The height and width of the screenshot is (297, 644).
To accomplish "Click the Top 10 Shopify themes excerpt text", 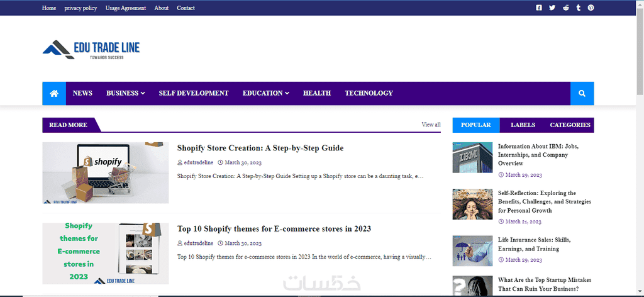I will click(x=304, y=257).
